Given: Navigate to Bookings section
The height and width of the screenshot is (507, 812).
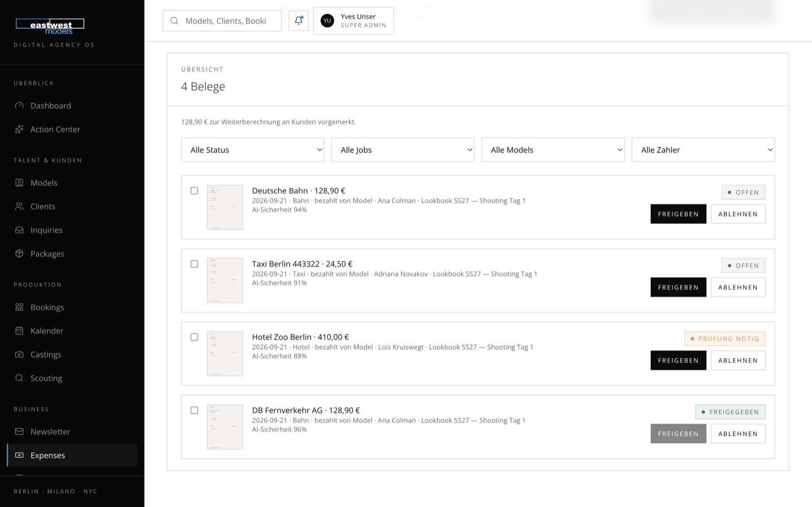Looking at the screenshot, I should coord(72,307).
